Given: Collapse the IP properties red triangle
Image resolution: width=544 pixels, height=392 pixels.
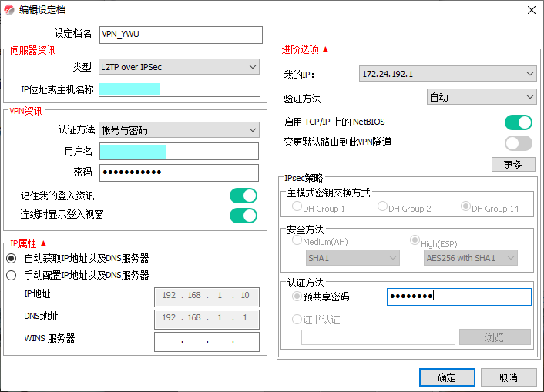Looking at the screenshot, I should pyautogui.click(x=43, y=243).
